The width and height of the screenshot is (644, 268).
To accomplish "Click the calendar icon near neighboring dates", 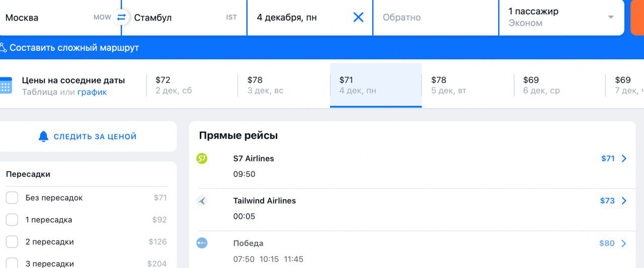I will coord(6,85).
